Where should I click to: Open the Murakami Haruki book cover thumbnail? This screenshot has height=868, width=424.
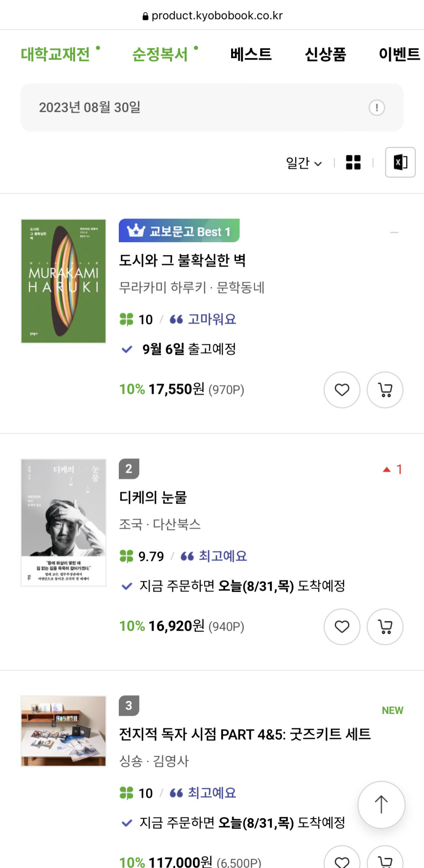tap(63, 281)
